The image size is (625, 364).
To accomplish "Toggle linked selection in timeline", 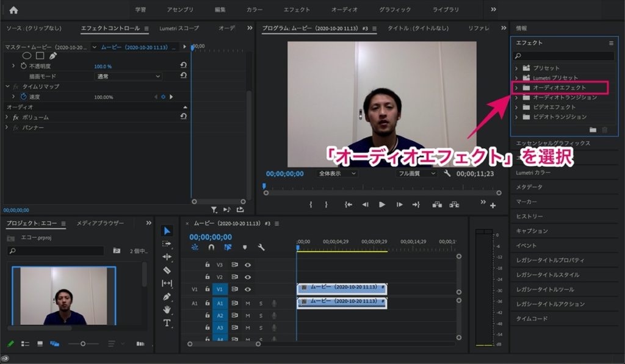I will coord(228,248).
